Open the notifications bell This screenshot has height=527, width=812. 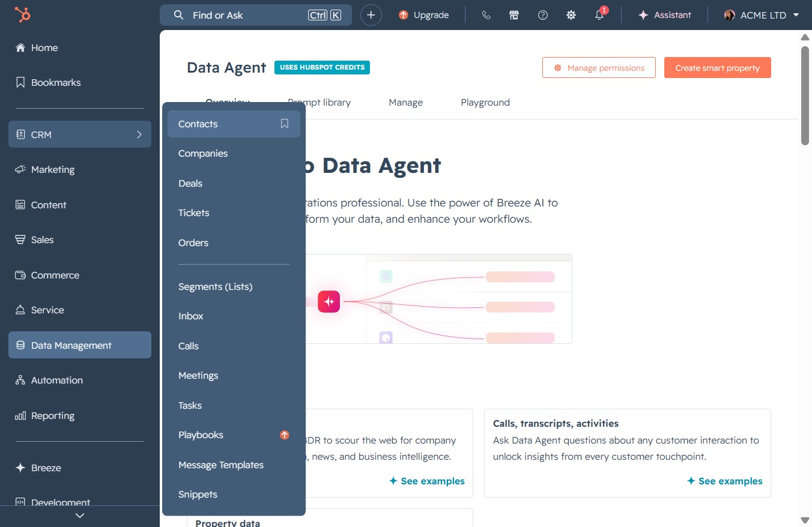coord(599,15)
